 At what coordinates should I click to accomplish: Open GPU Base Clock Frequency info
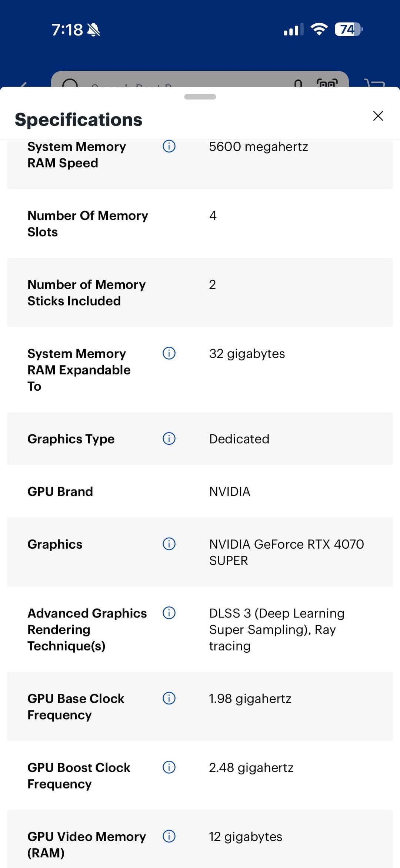169,698
